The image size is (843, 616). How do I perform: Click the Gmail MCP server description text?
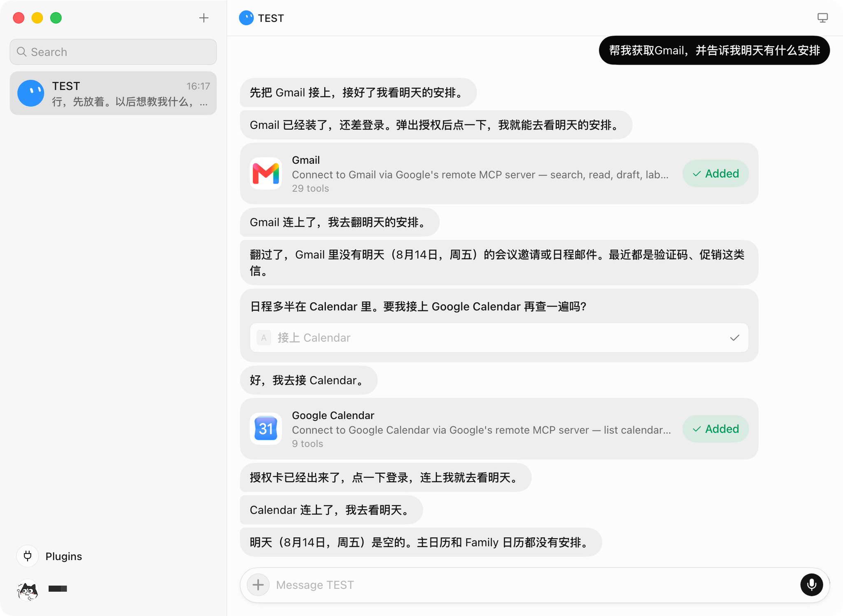[x=480, y=174]
